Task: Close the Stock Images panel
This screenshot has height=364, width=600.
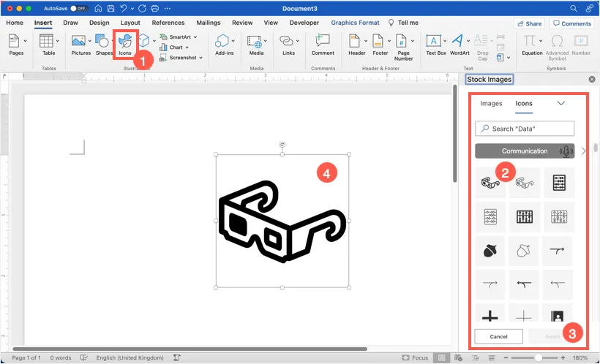Action: click(x=592, y=79)
